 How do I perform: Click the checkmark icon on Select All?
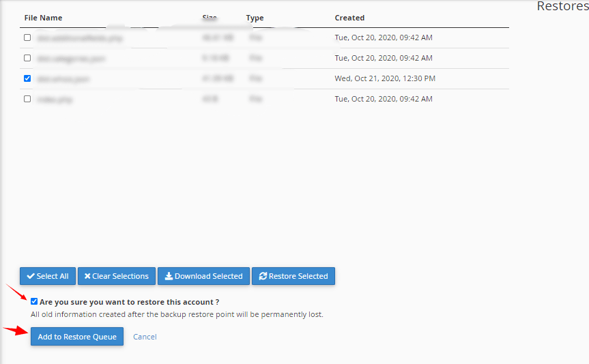click(31, 276)
